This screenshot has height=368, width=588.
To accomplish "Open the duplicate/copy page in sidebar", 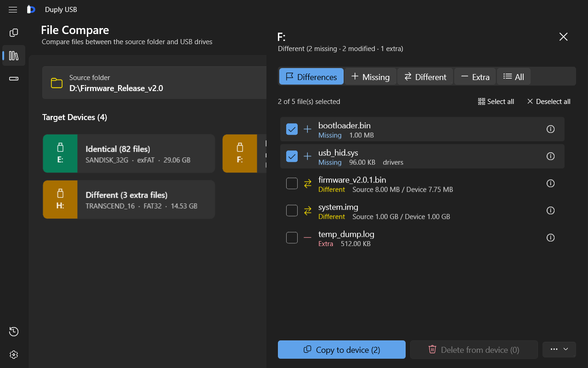I will point(14,33).
